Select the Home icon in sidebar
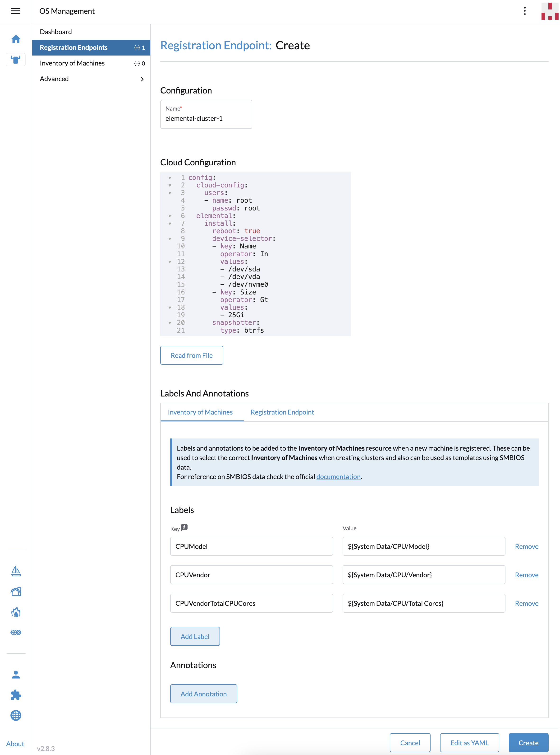The width and height of the screenshot is (560, 755). [16, 39]
